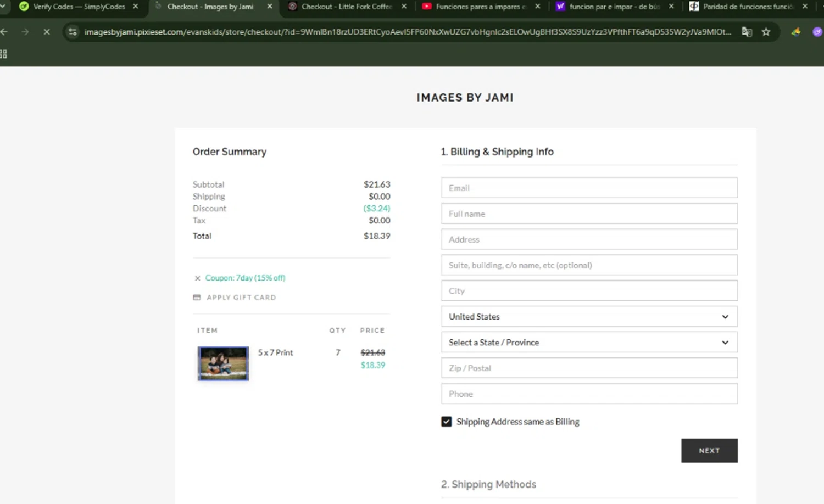Viewport: 824px width, 504px height.
Task: Click the gift card icon
Action: [x=197, y=298]
